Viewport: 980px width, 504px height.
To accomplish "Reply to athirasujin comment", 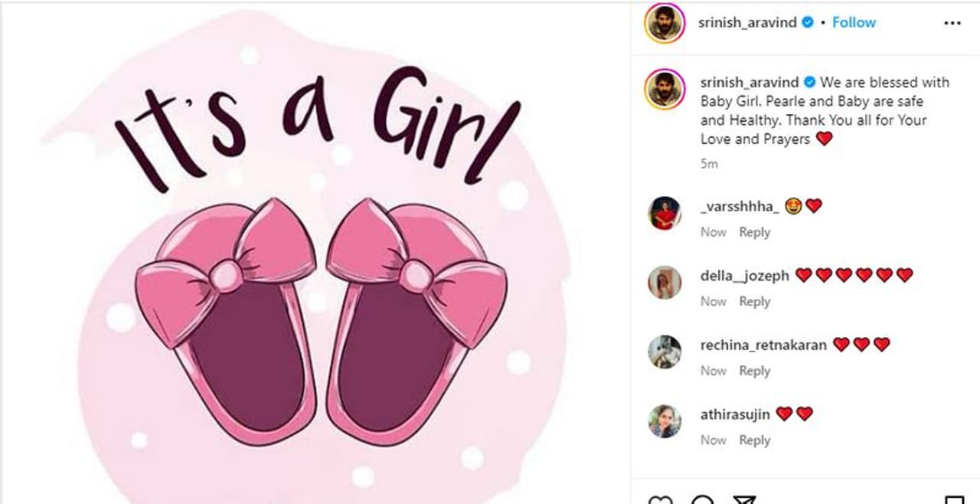I will pos(754,440).
